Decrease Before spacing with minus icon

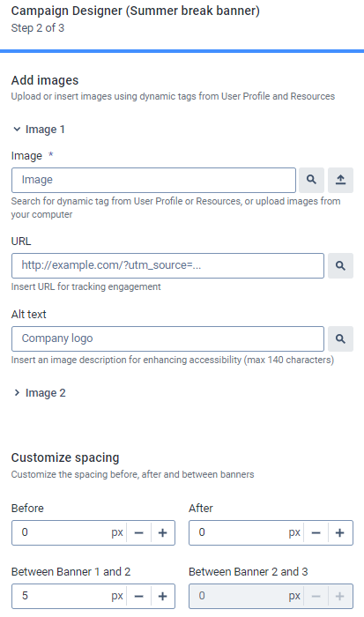139,532
